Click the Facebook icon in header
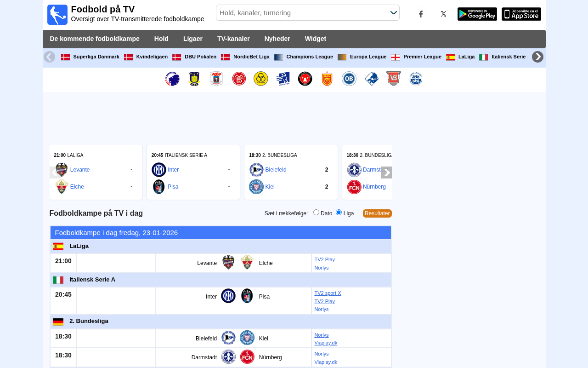 420,14
